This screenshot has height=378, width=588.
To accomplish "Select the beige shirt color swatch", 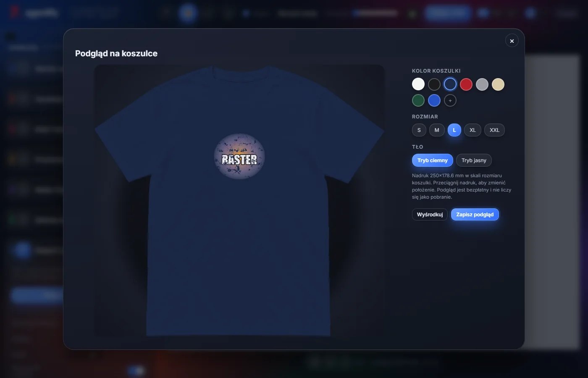I will [498, 84].
